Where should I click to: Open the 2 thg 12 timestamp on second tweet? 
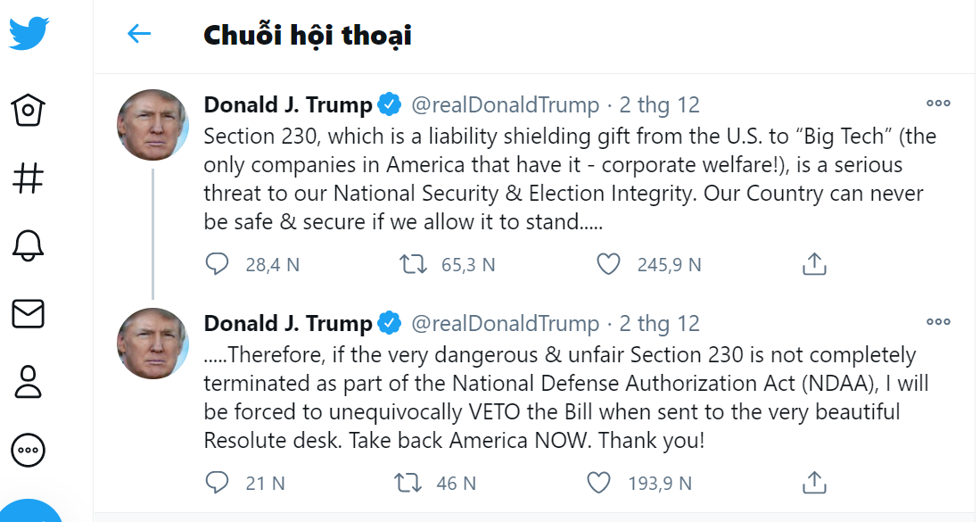[660, 324]
